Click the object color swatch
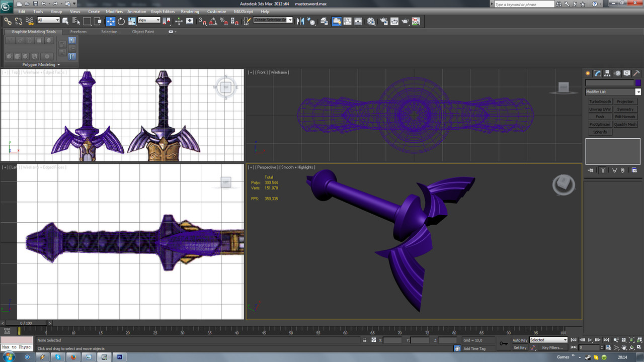Viewport: 644px width, 362px height. pos(638,83)
